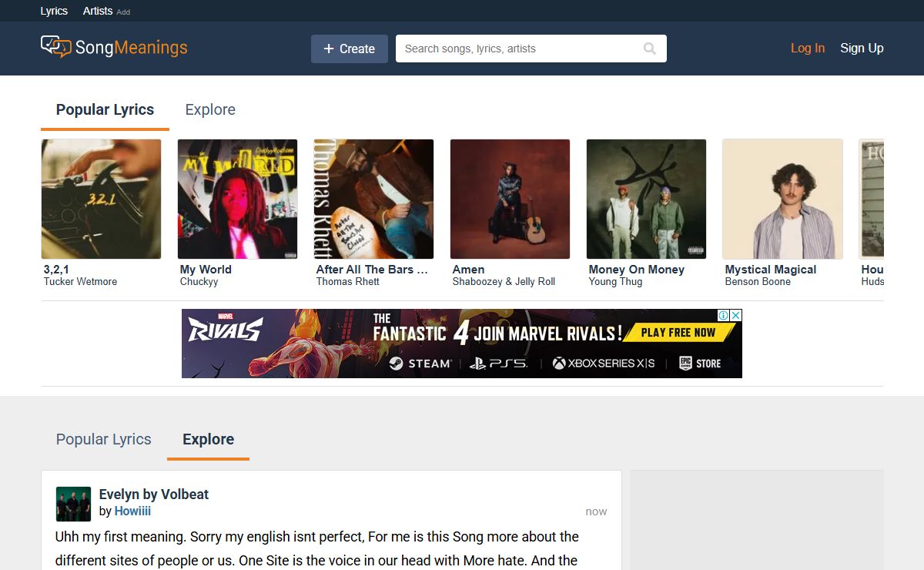Viewport: 924px width, 570px height.
Task: Close the Marvel Rivals ad
Action: pyautogui.click(x=736, y=315)
